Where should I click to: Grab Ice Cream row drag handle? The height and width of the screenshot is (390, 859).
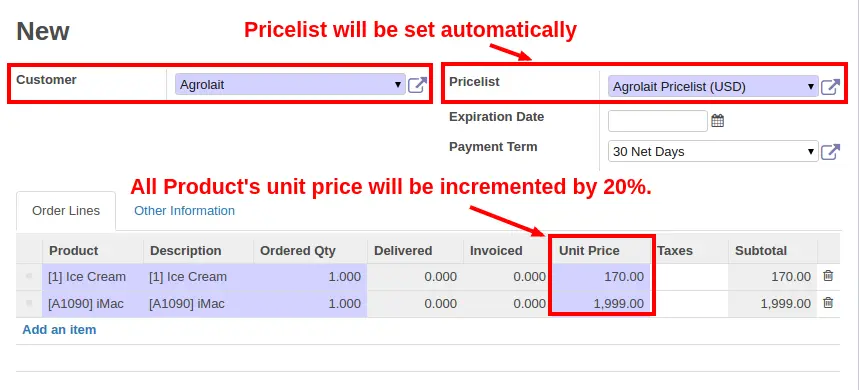pos(28,277)
